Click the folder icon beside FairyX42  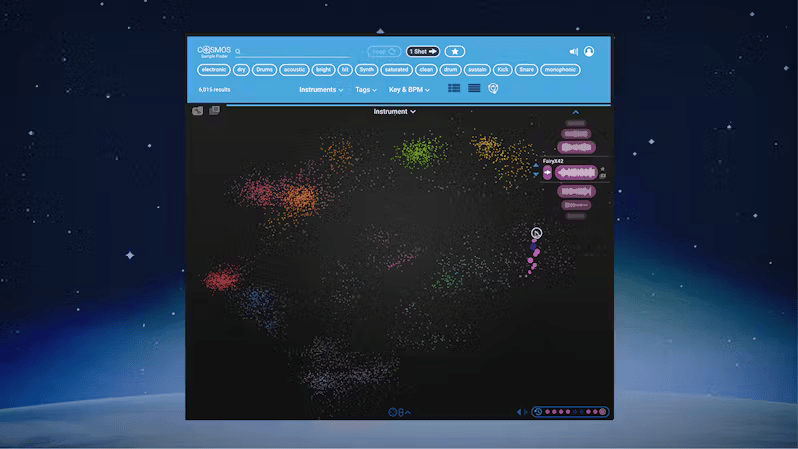(603, 176)
